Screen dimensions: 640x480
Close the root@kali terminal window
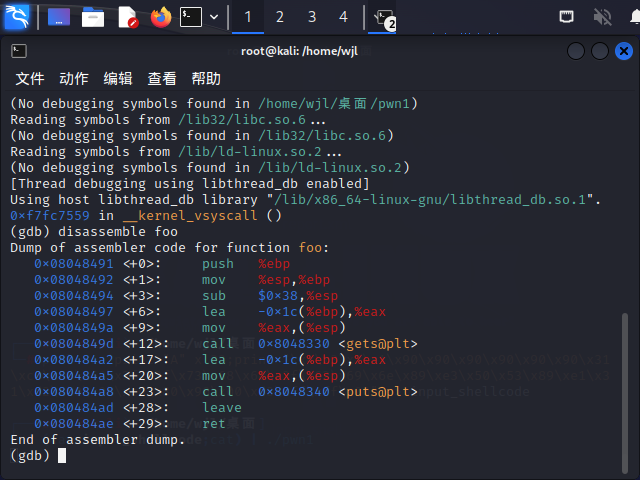click(624, 51)
